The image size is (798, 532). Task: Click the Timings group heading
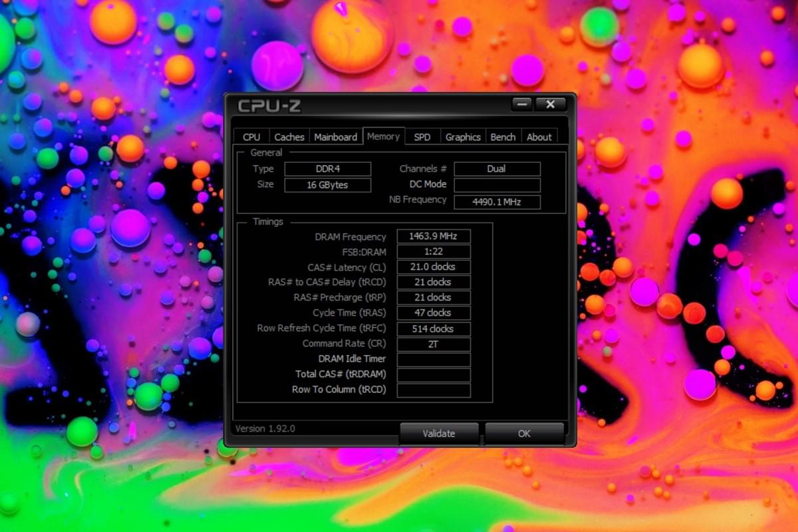point(268,221)
